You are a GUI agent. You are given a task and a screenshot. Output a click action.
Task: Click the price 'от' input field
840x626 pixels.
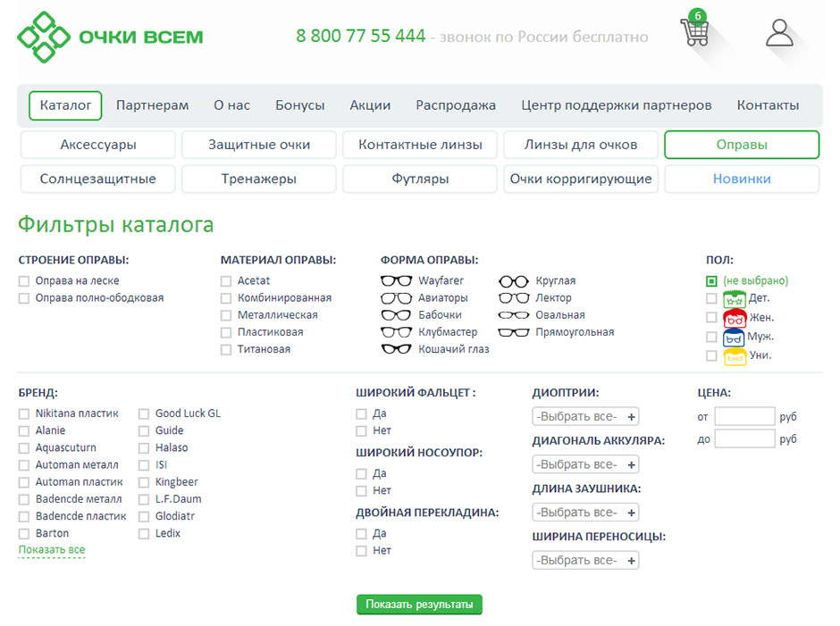pyautogui.click(x=744, y=416)
